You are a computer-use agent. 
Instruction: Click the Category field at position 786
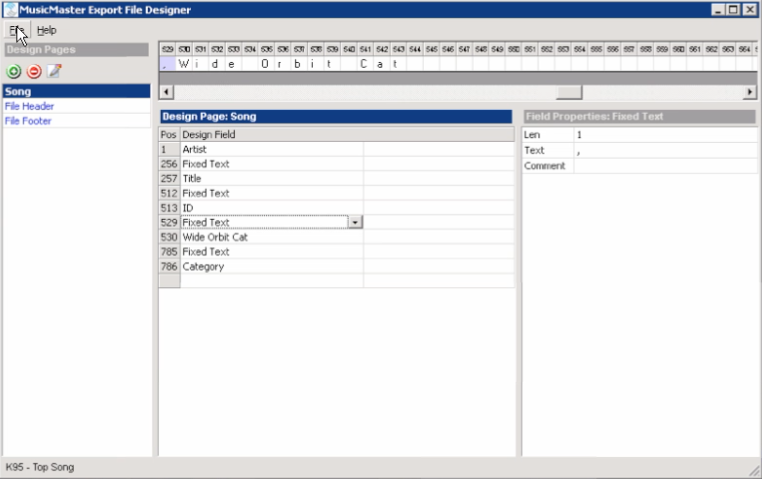click(x=270, y=267)
